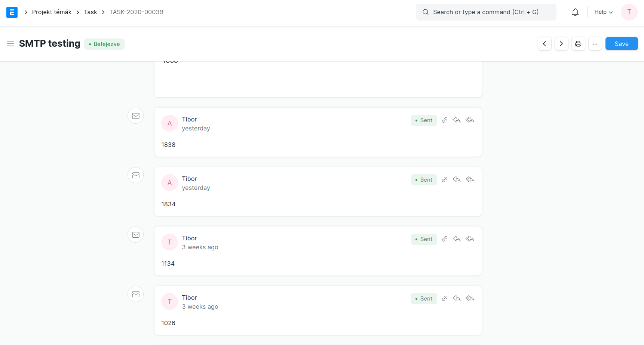Image resolution: width=644 pixels, height=345 pixels.
Task: Reply to the 1134 email
Action: click(457, 239)
